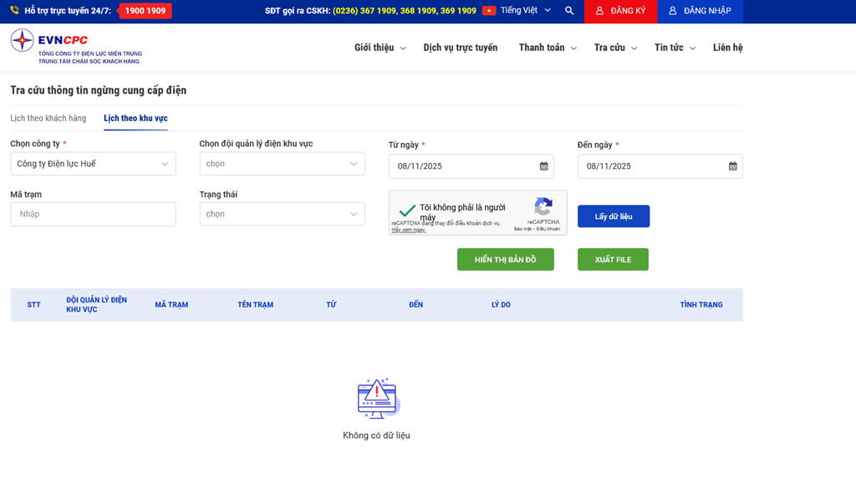
Task: Open the Giới thiệu menu
Action: (x=380, y=48)
